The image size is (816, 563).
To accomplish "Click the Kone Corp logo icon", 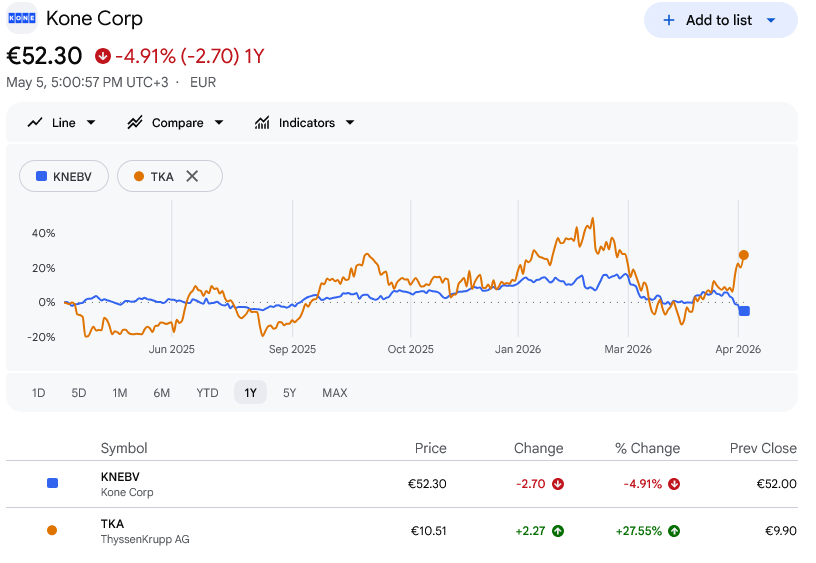I will tap(22, 18).
